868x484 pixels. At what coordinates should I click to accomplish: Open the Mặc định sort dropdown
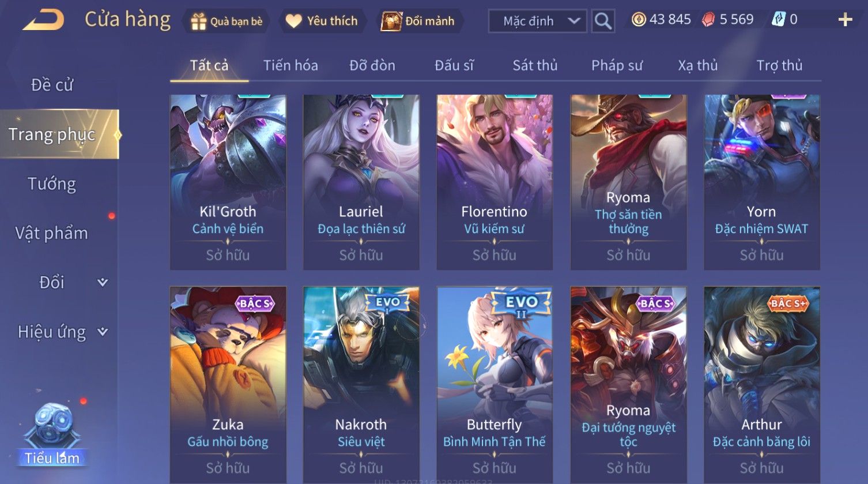coord(537,21)
